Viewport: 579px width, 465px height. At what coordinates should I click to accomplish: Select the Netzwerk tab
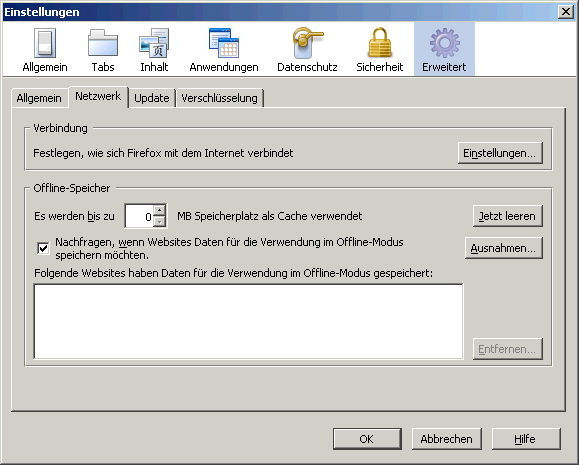[x=98, y=97]
